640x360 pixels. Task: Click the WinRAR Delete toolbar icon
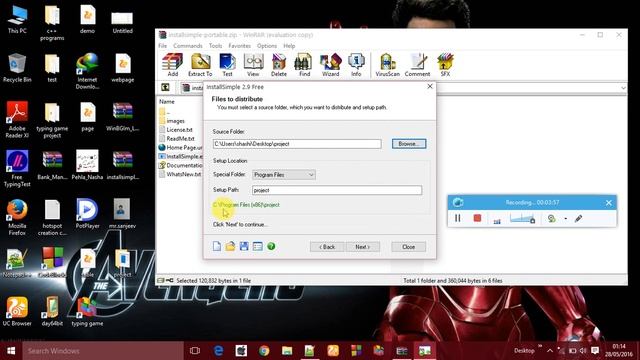(x=279, y=65)
